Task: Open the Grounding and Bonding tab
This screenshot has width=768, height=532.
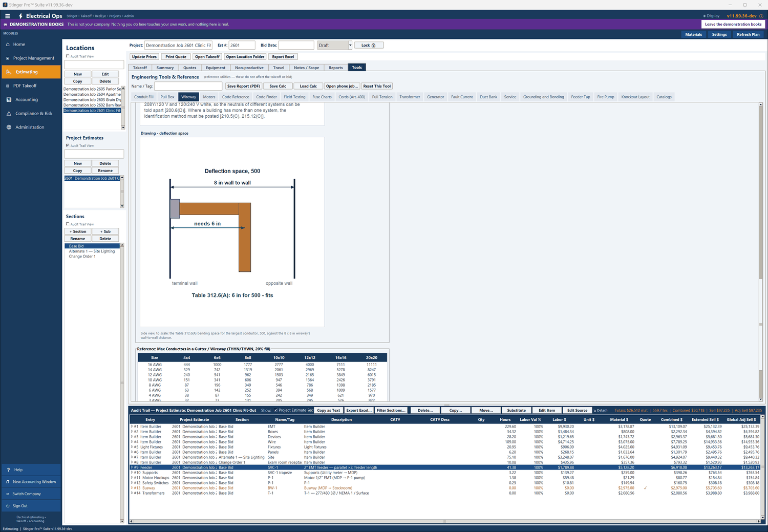Action: [x=543, y=97]
